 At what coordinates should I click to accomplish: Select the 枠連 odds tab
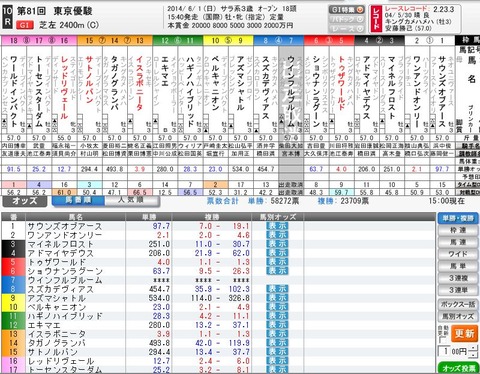point(458,230)
